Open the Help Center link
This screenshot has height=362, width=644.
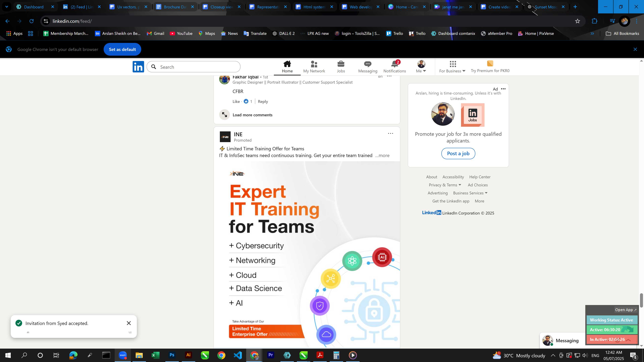point(479,177)
